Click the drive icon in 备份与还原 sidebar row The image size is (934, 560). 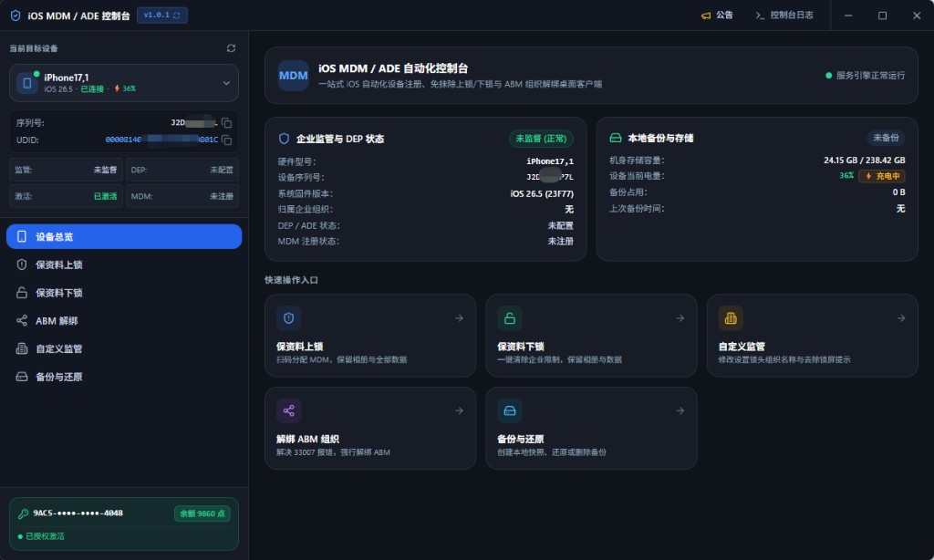click(22, 377)
